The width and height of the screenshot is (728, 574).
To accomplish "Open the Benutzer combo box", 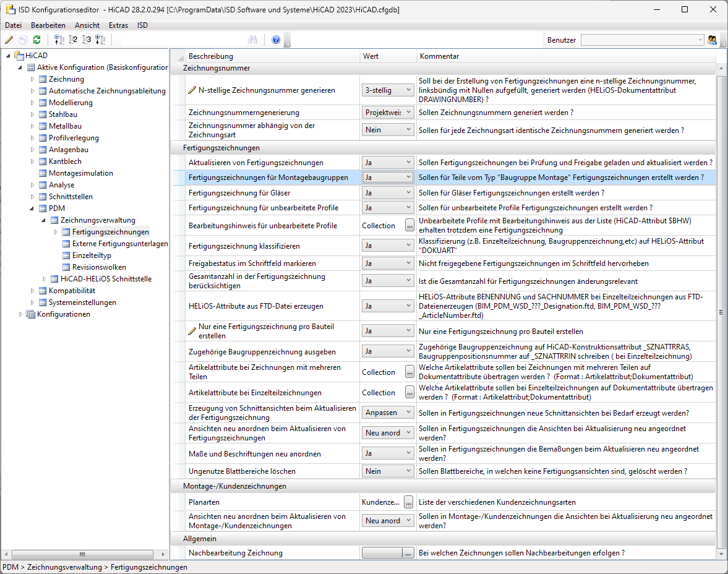I will 643,40.
